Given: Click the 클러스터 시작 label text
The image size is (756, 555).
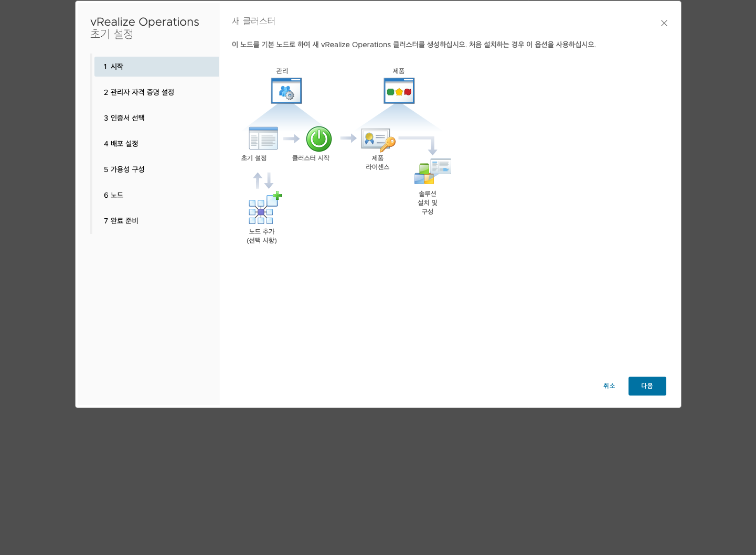Looking at the screenshot, I should point(311,158).
